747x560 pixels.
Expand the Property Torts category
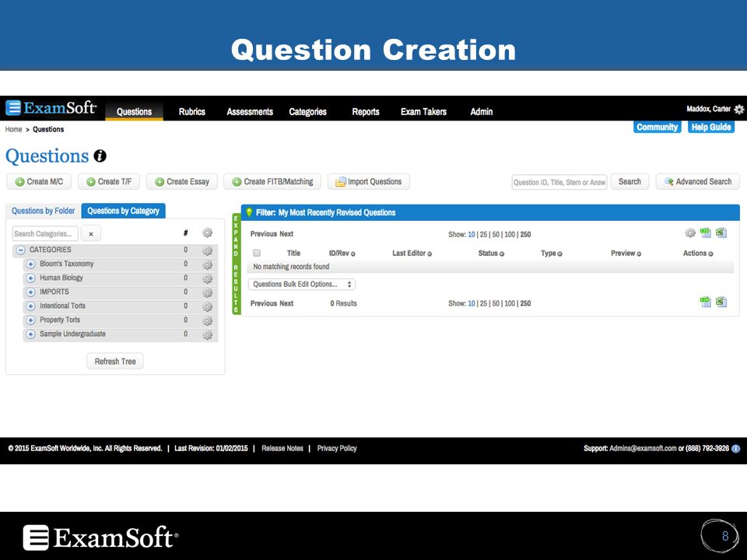point(30,320)
